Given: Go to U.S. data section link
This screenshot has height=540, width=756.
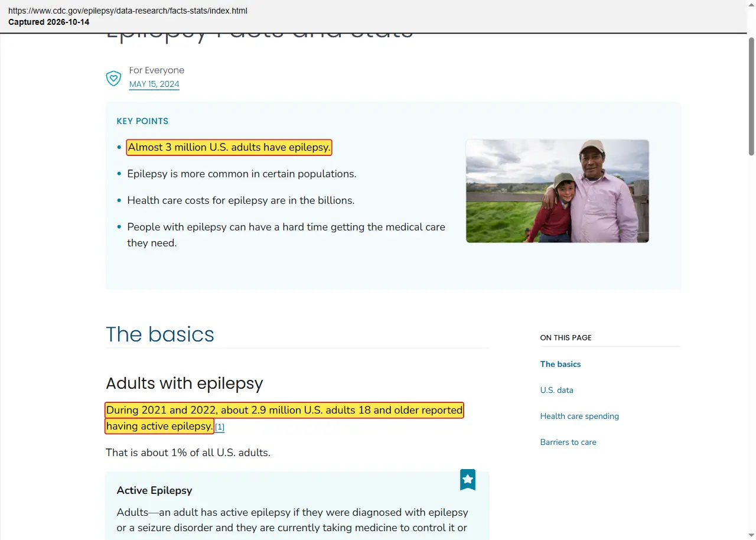Looking at the screenshot, I should click(557, 390).
